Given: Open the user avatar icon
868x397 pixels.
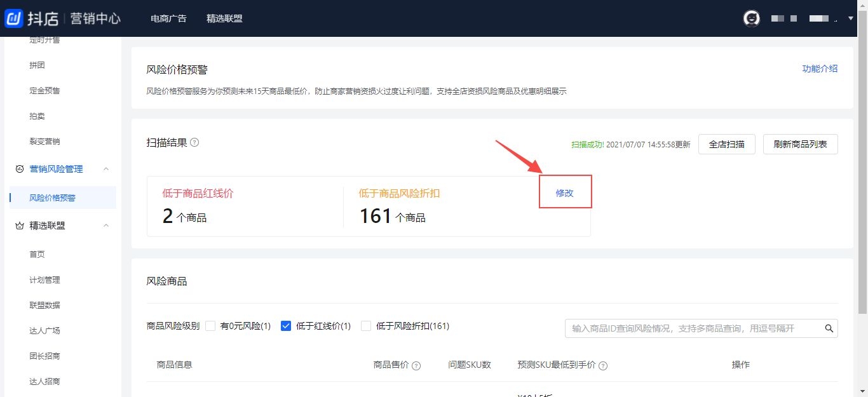Looking at the screenshot, I should [x=752, y=18].
